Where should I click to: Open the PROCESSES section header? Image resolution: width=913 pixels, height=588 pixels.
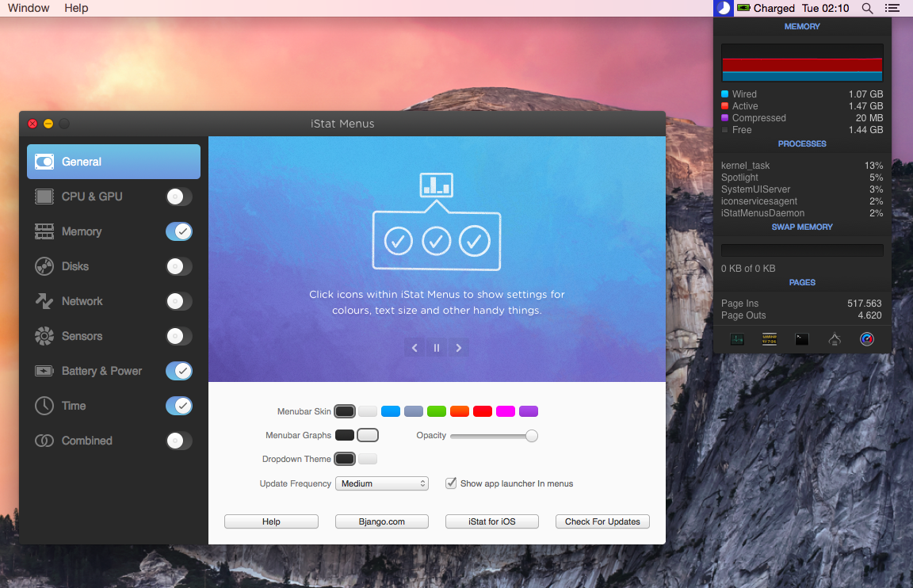(801, 143)
